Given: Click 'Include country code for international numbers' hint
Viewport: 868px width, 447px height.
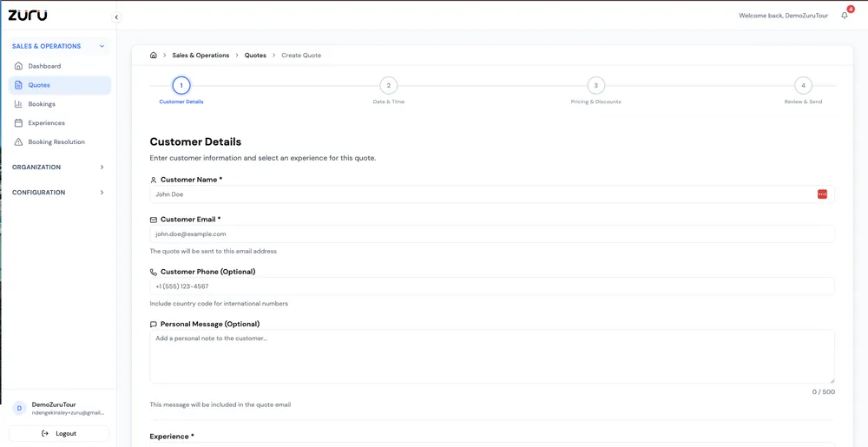Looking at the screenshot, I should (x=220, y=304).
